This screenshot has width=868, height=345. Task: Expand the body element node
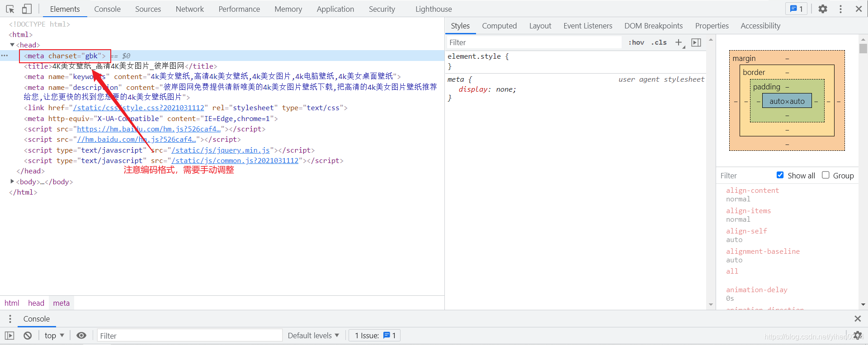click(12, 182)
